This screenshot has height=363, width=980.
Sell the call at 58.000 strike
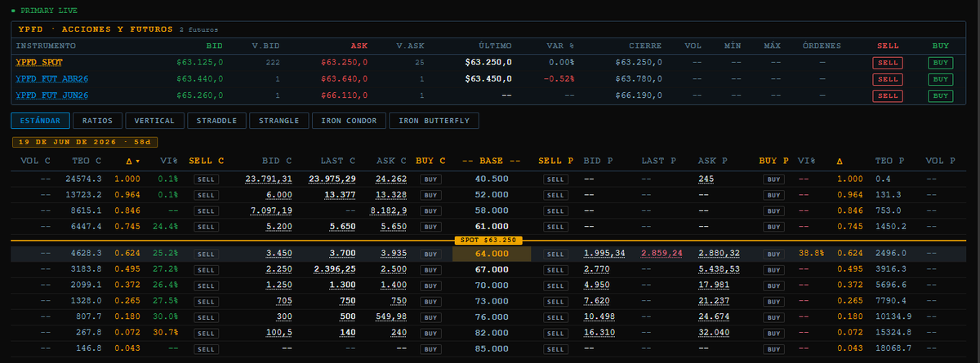(x=207, y=210)
